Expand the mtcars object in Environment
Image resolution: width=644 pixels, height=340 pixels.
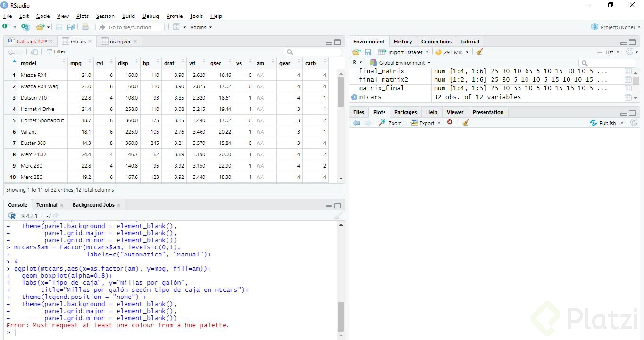point(354,97)
